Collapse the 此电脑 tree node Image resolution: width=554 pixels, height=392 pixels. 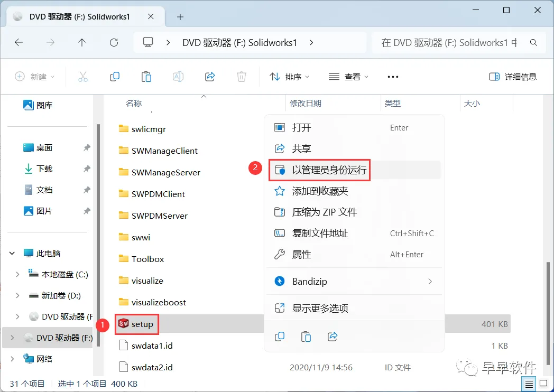[12, 253]
